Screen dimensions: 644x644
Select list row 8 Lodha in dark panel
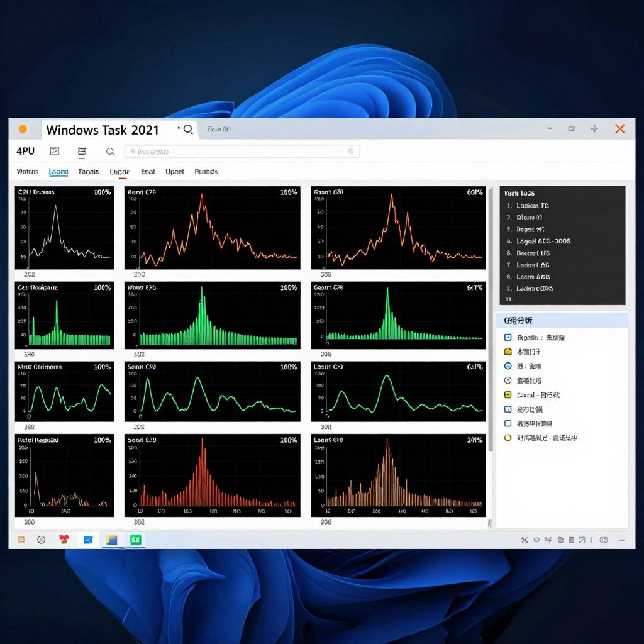[x=528, y=277]
